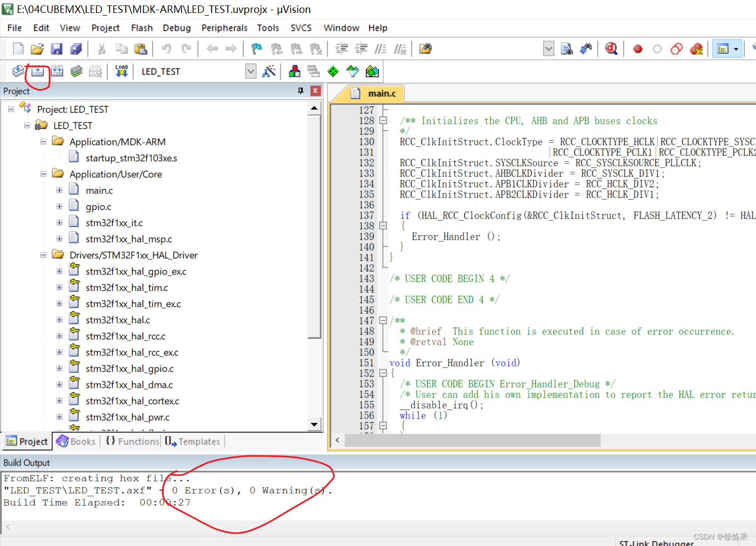Click the New file icon
Viewport: 756px width, 546px height.
18,49
